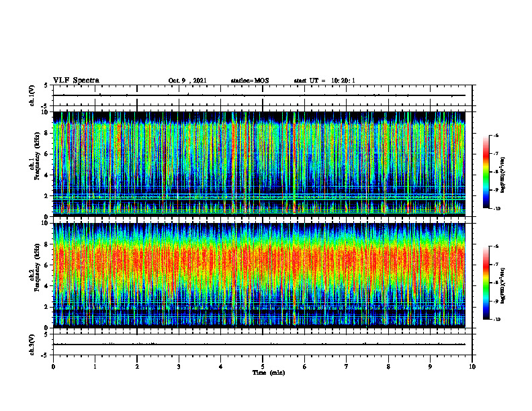Click the time axis tick label "5"
The width and height of the screenshot is (532, 411).
263,367
